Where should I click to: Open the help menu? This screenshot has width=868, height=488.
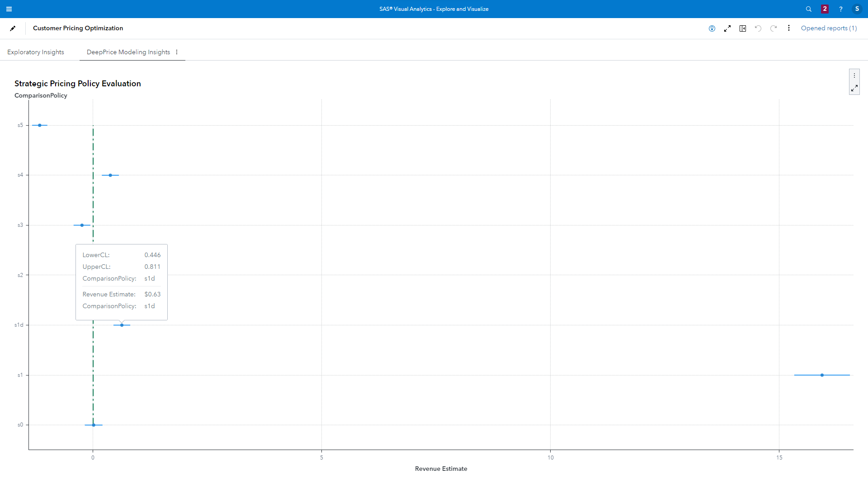coord(840,9)
